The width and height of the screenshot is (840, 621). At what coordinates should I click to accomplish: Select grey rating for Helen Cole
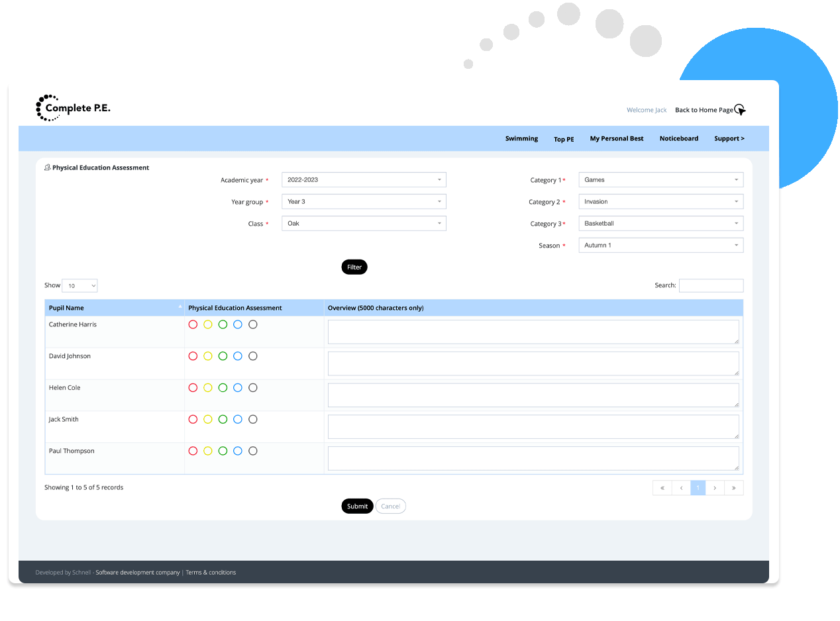pos(252,388)
